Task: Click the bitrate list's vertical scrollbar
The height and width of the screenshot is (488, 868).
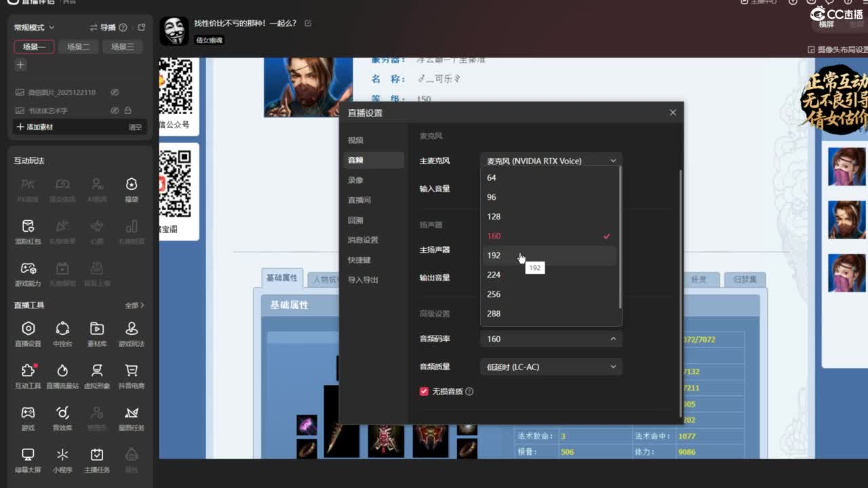Action: coord(620,237)
